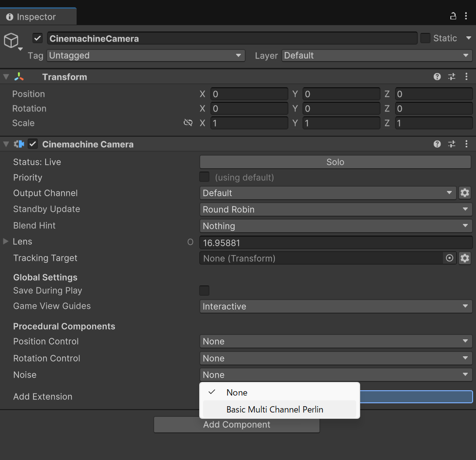Click the Position Y input field

pos(341,94)
